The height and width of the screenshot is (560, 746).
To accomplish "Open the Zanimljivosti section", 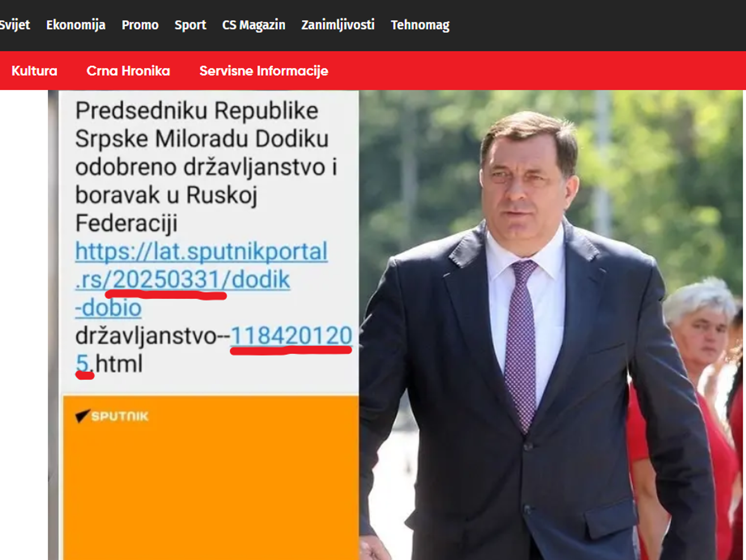I will pyautogui.click(x=338, y=25).
